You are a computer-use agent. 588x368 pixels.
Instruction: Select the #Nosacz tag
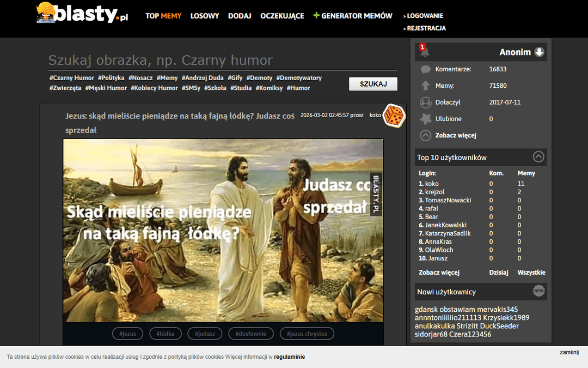click(x=140, y=78)
